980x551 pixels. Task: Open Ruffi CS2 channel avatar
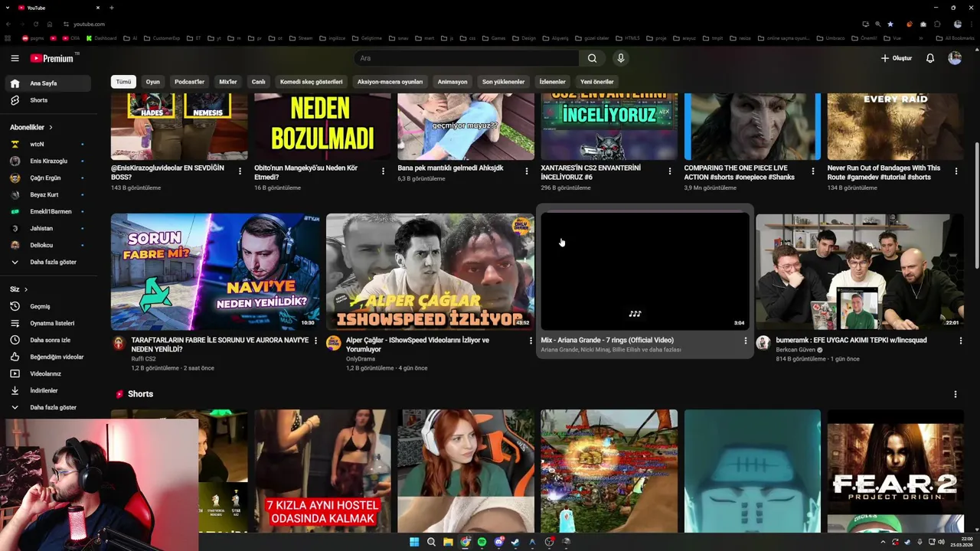pos(119,343)
